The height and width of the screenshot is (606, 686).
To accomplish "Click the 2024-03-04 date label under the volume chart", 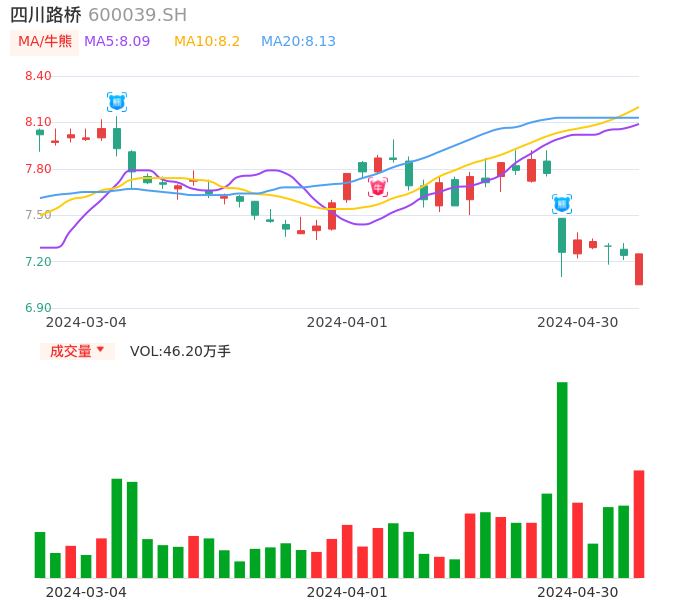I will (86, 592).
